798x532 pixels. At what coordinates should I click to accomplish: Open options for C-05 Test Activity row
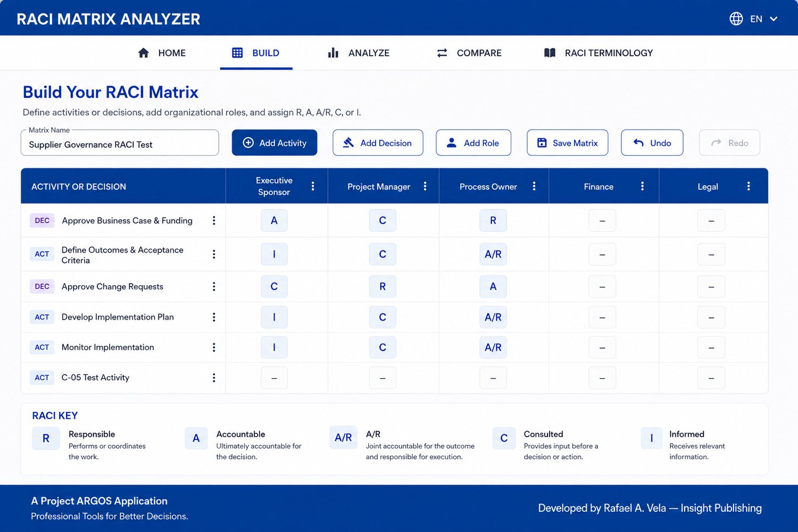click(214, 378)
